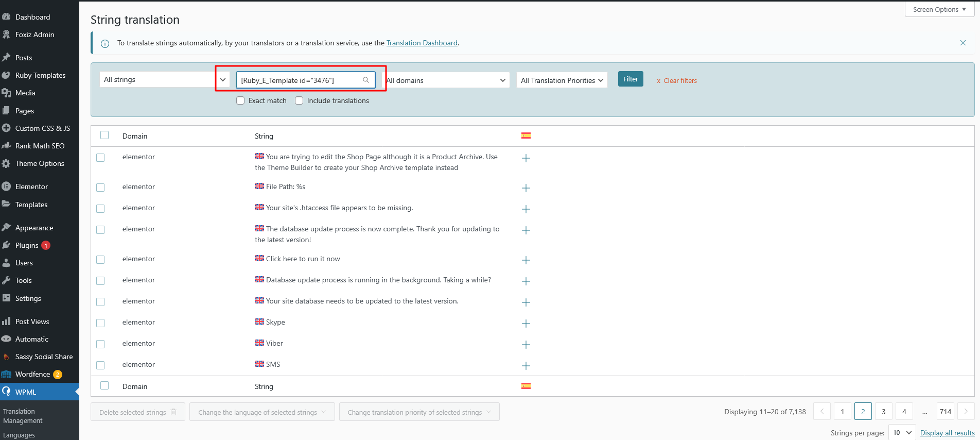Click the Settings sidebar icon
Image resolution: width=980 pixels, height=440 pixels.
(6, 298)
